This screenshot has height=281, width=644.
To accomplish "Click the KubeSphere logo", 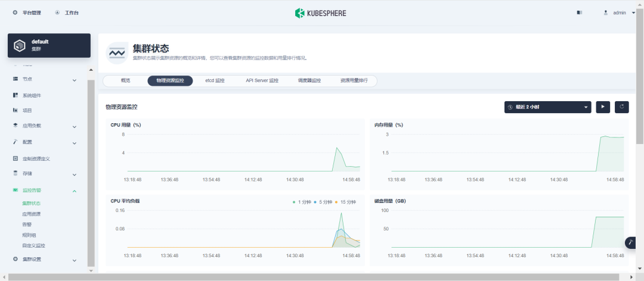I will pos(320,13).
